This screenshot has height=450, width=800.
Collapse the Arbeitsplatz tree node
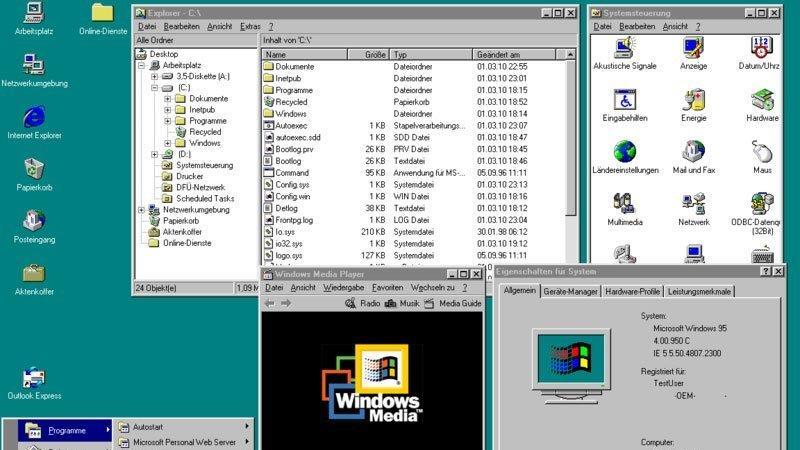click(141, 65)
